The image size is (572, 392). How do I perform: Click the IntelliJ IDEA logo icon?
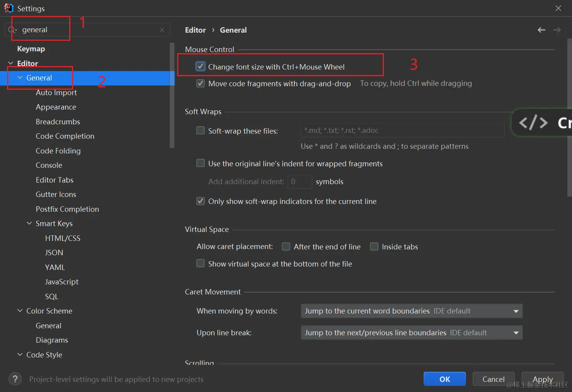tap(9, 8)
